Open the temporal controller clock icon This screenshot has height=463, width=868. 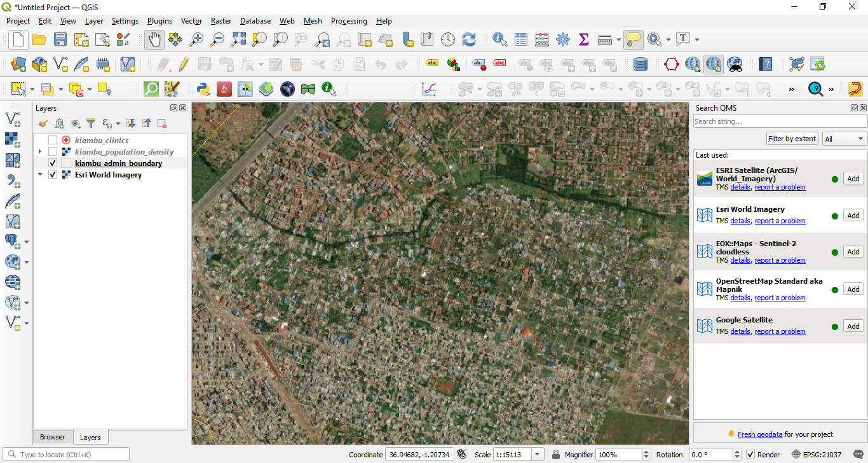(x=448, y=39)
